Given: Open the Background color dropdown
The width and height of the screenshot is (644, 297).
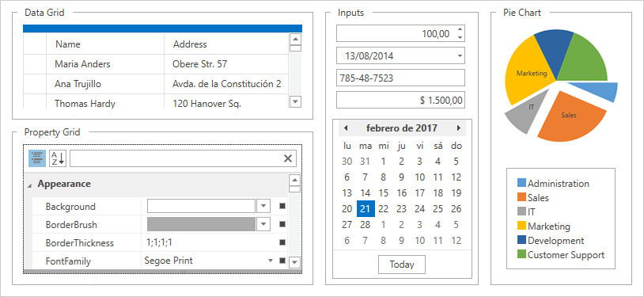Looking at the screenshot, I should click(x=263, y=206).
